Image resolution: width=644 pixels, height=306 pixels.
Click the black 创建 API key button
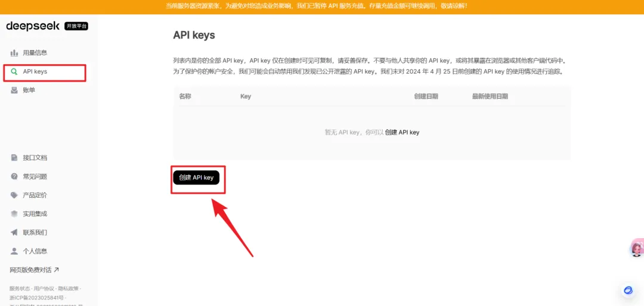click(196, 177)
